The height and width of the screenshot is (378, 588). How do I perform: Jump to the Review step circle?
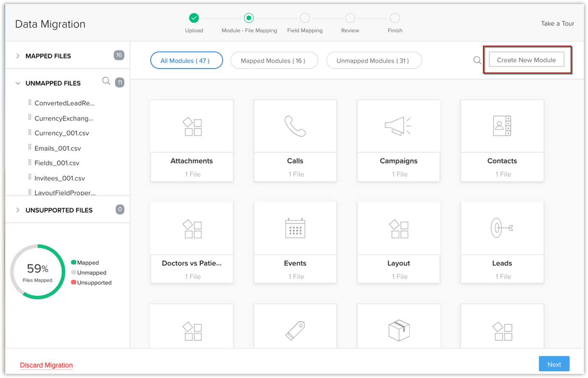350,18
